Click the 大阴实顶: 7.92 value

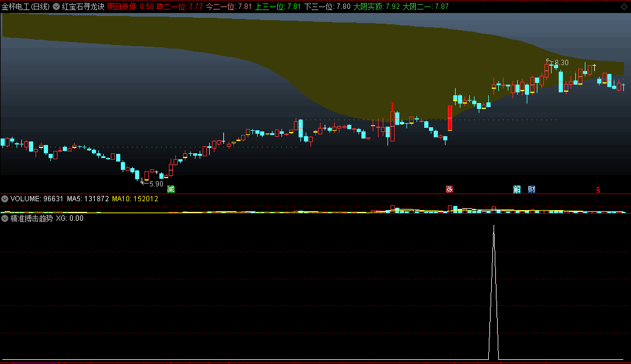pos(377,7)
